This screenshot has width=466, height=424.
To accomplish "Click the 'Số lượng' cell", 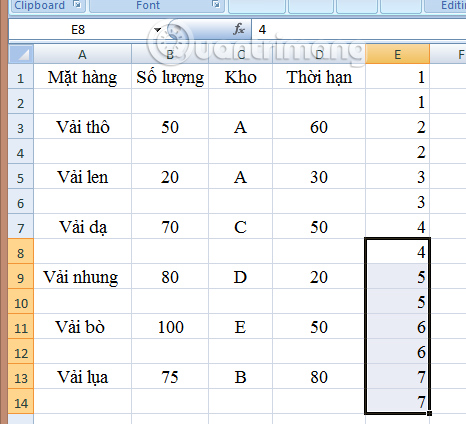I will pos(170,76).
